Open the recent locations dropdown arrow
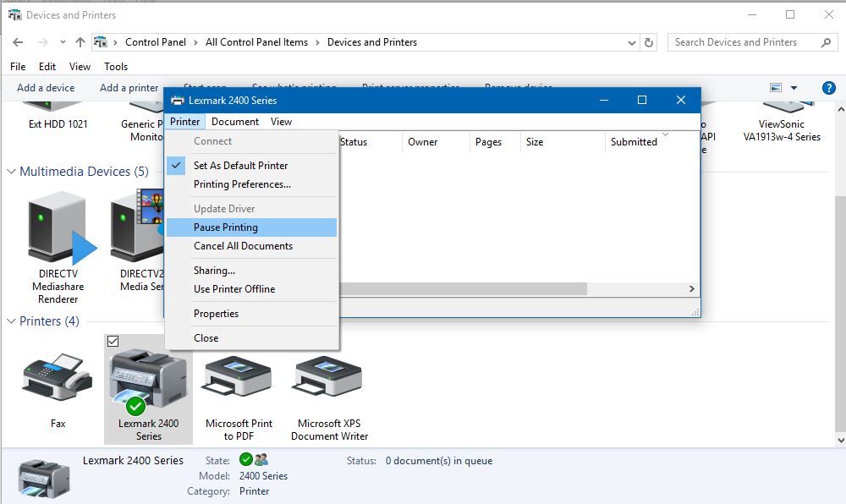The image size is (846, 504). point(63,42)
